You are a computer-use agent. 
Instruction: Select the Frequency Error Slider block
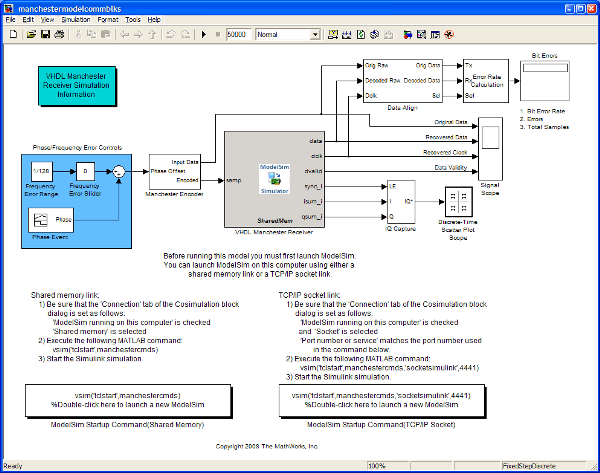tap(85, 170)
